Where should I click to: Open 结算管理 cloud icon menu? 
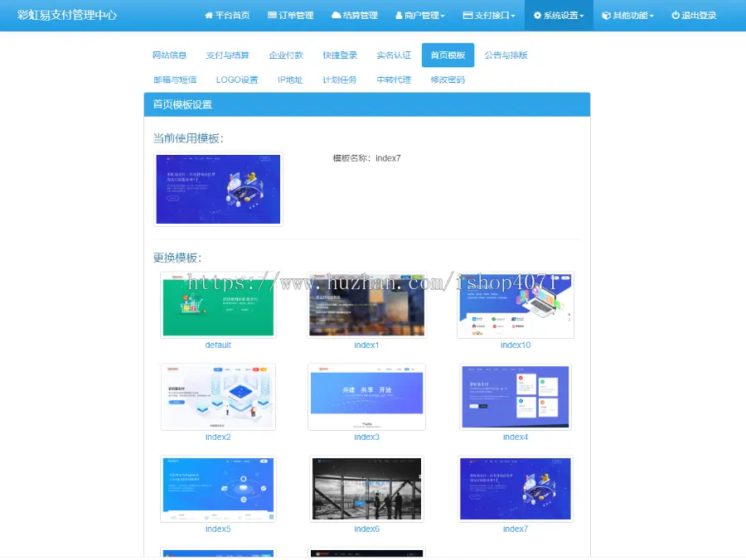[336, 15]
